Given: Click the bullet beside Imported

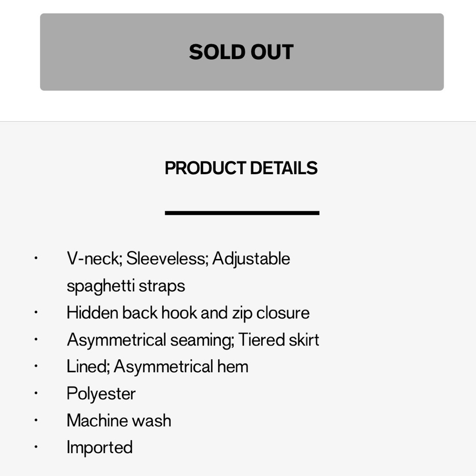Looking at the screenshot, I should [36, 447].
